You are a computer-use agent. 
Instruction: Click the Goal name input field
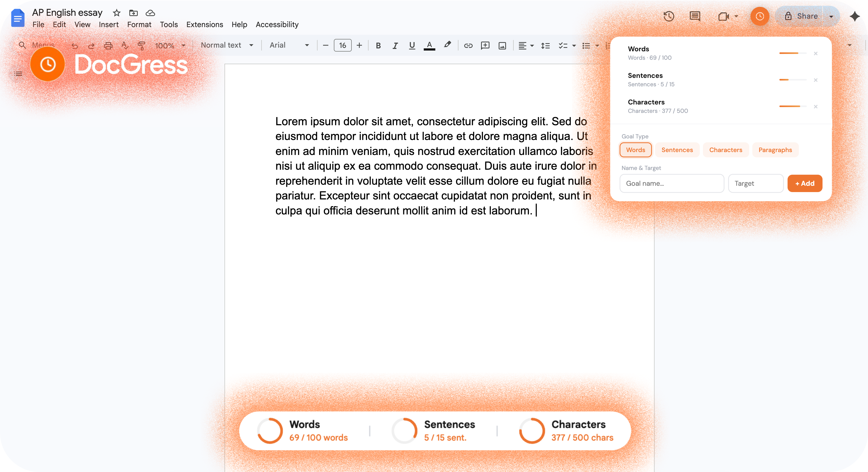coord(672,183)
